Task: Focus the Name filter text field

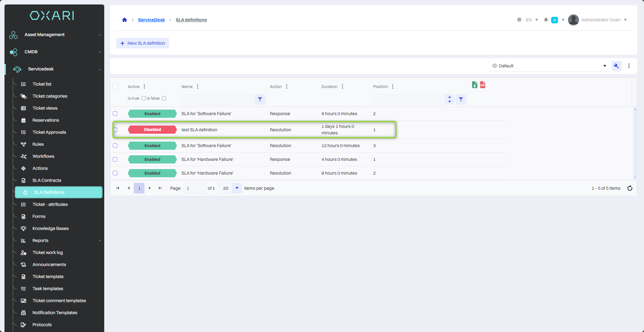Action: pos(217,100)
